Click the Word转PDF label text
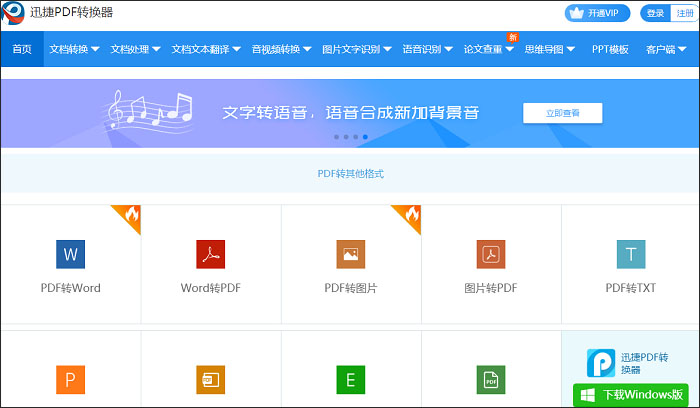The image size is (700, 408). pyautogui.click(x=211, y=288)
